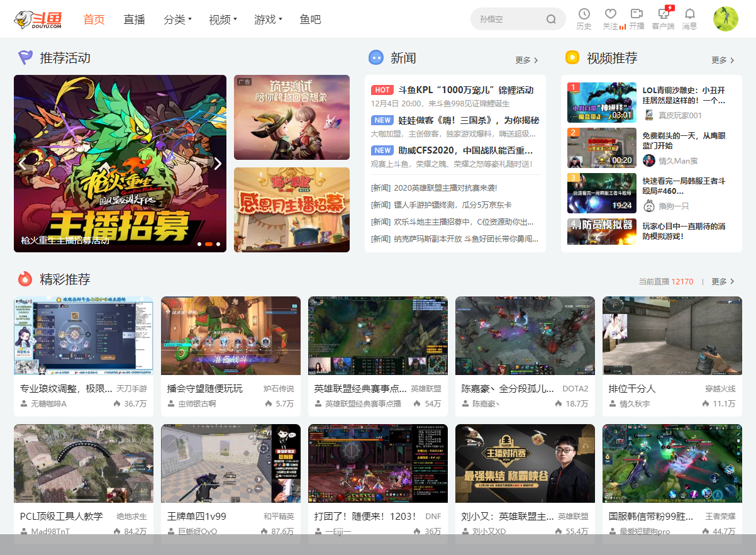Click the 推荐活动 section icon
This screenshot has width=756, height=555.
[25, 58]
